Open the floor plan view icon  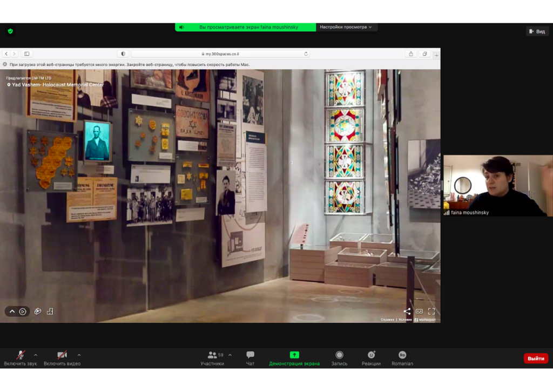(x=50, y=311)
